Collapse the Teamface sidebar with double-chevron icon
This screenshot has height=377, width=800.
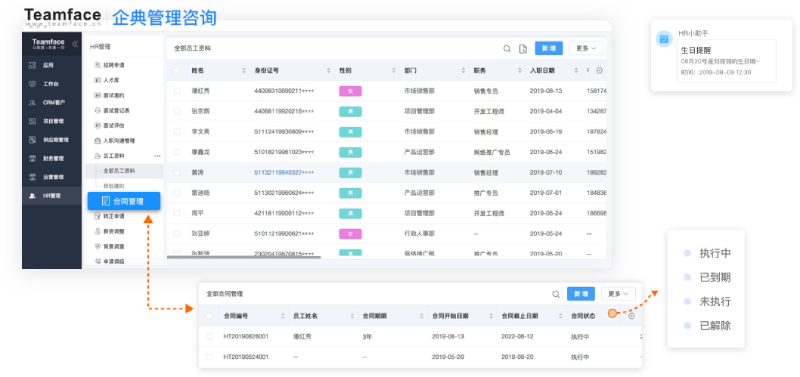point(75,43)
